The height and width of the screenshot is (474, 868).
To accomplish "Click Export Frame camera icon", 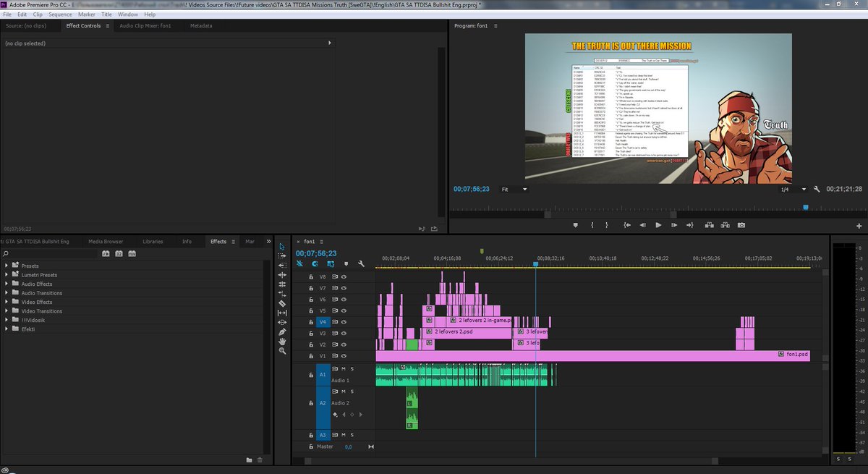I will click(x=741, y=225).
